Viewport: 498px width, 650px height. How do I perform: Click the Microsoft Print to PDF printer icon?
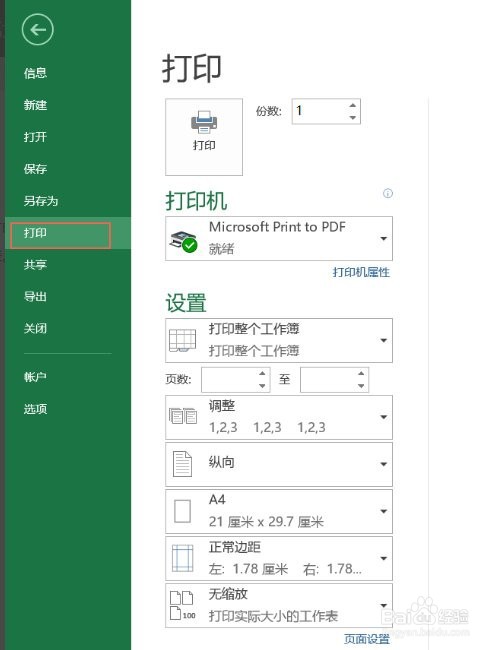tap(184, 241)
